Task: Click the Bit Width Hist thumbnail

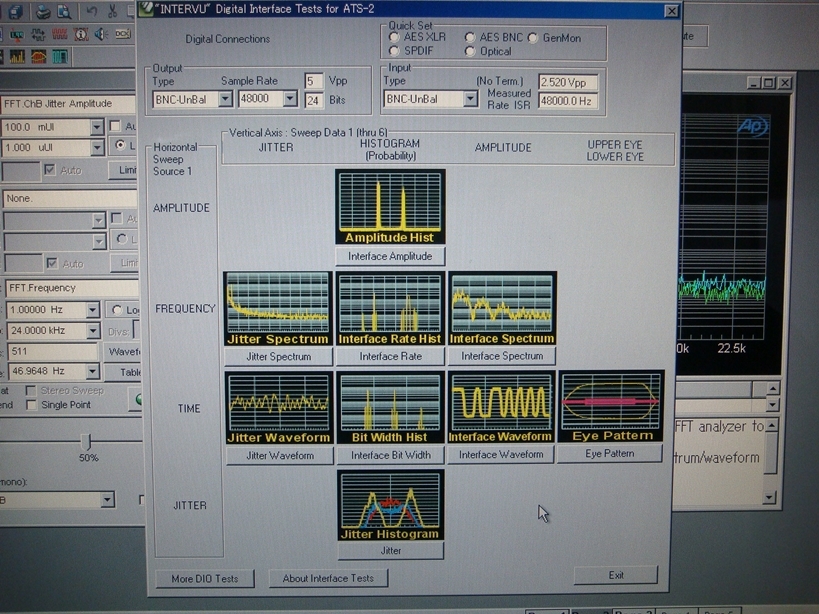Action: (x=390, y=408)
